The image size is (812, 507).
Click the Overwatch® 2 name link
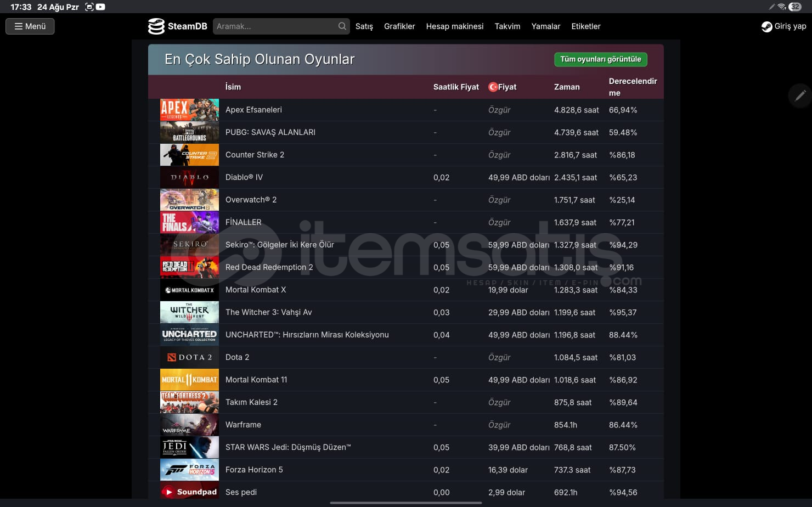(251, 200)
